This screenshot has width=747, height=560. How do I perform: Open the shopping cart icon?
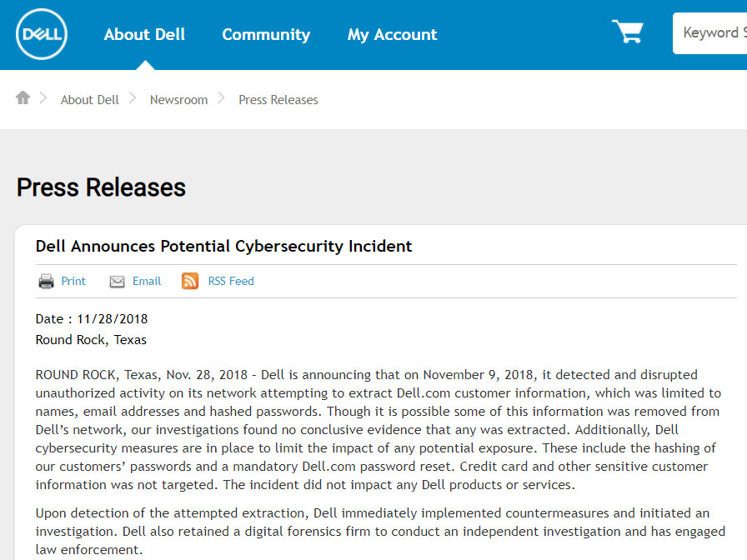628,32
